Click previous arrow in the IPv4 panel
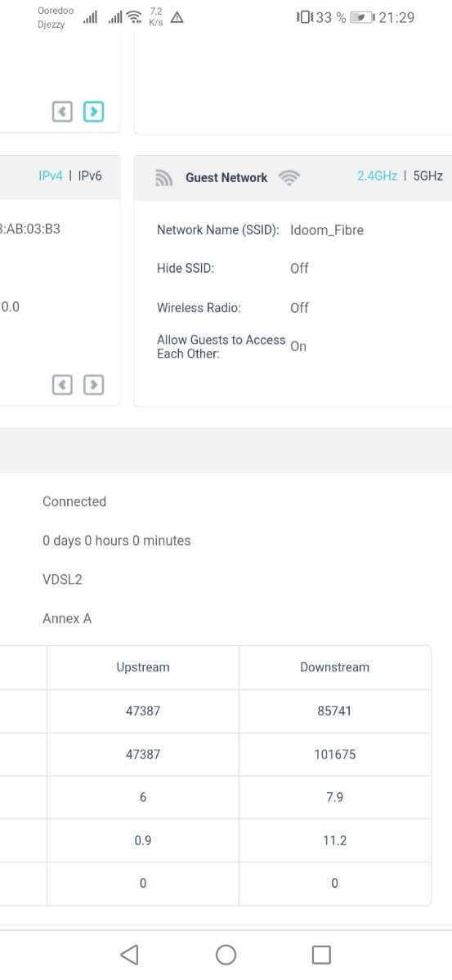The height and width of the screenshot is (980, 452). click(62, 385)
